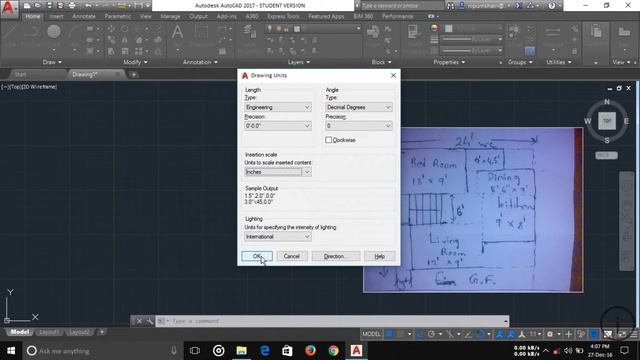Open Lighting units dropdown showing International
Image resolution: width=640 pixels, height=360 pixels.
278,236
